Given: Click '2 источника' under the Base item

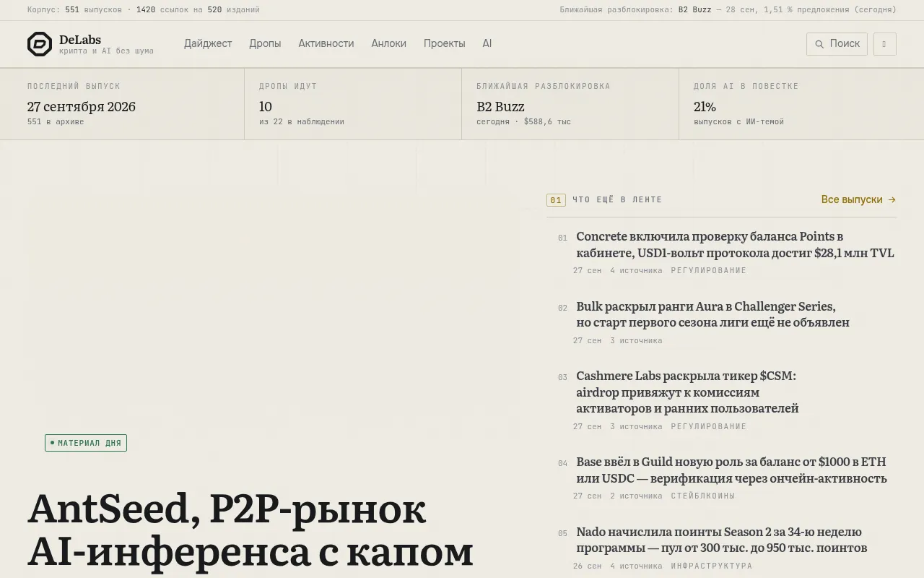Looking at the screenshot, I should coord(636,496).
